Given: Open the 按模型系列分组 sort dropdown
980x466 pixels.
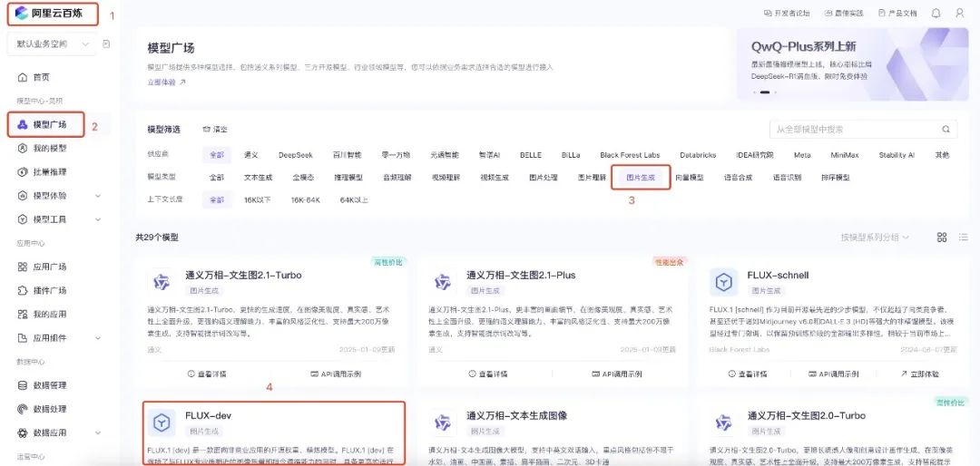Looking at the screenshot, I should [875, 238].
